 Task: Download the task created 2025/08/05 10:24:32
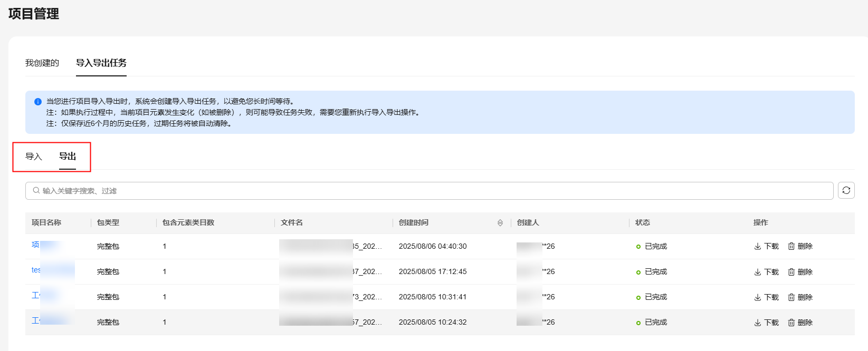(x=767, y=323)
